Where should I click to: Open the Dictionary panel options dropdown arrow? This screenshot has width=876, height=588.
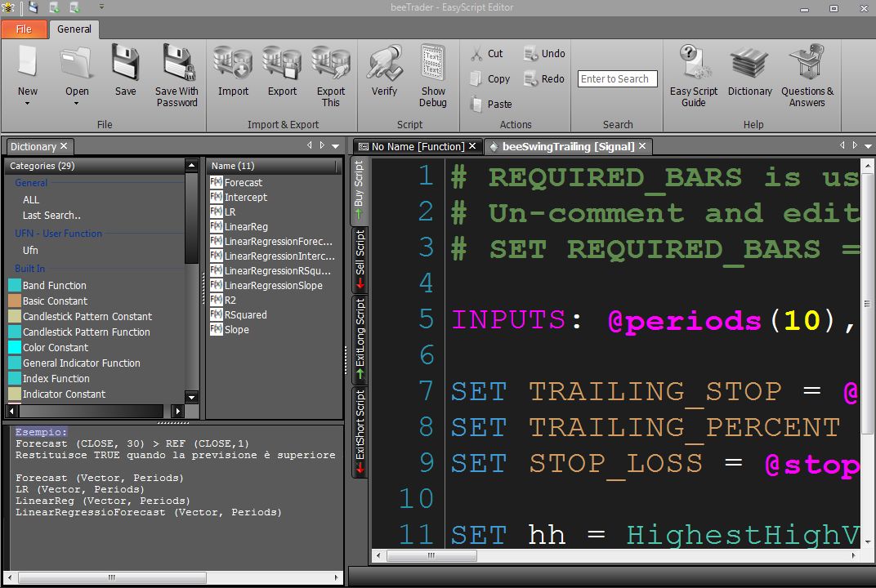[335, 146]
